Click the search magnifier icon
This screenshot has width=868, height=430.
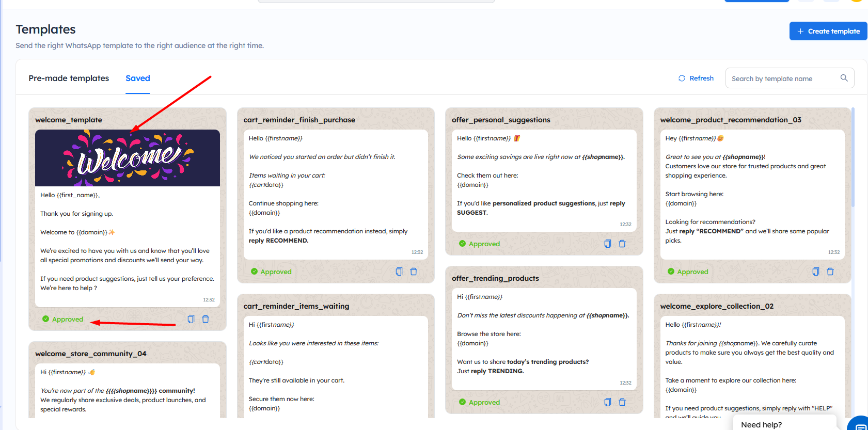(844, 78)
